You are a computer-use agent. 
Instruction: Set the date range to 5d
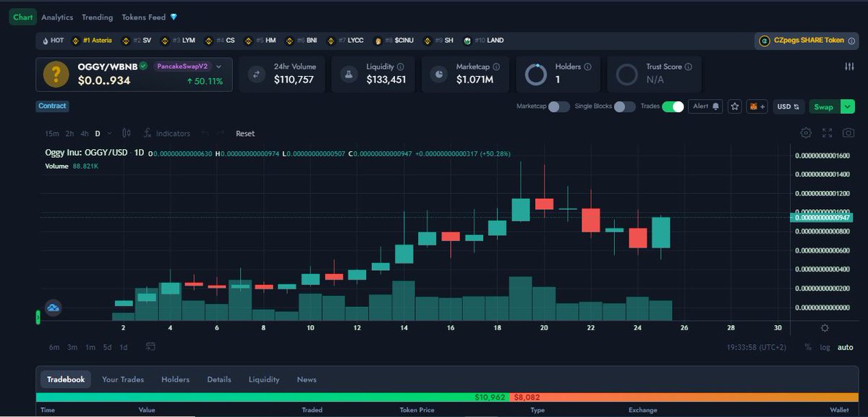[x=107, y=347]
